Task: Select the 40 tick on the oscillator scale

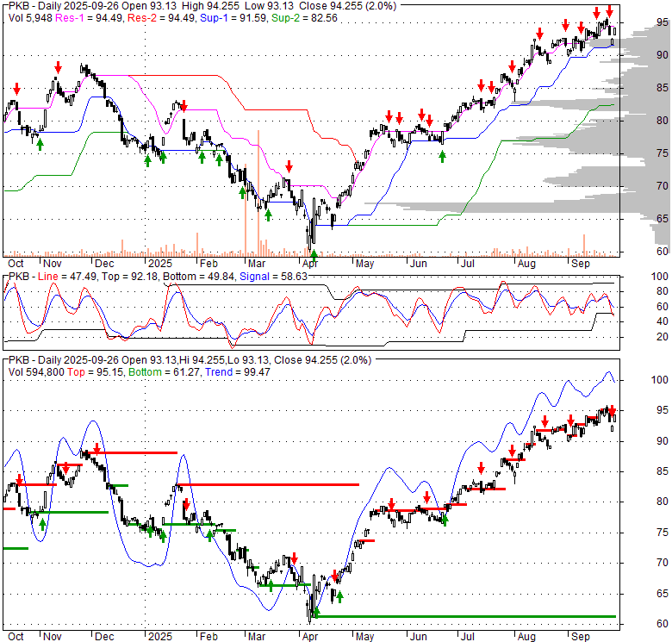Action: click(663, 321)
